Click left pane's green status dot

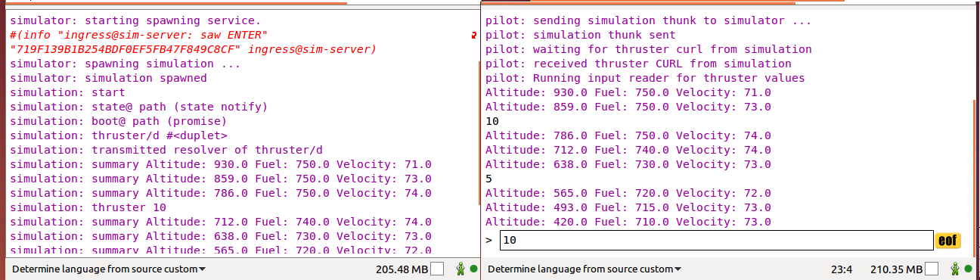[x=473, y=269]
